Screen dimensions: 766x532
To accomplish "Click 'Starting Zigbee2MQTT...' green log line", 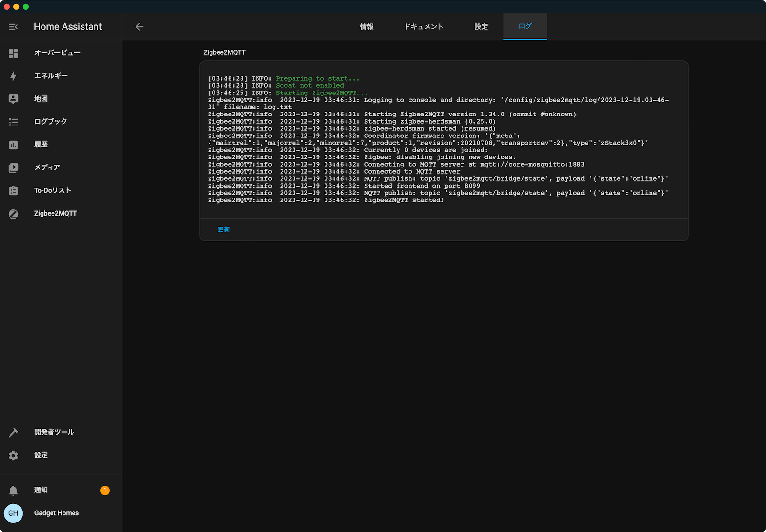I will (x=322, y=93).
